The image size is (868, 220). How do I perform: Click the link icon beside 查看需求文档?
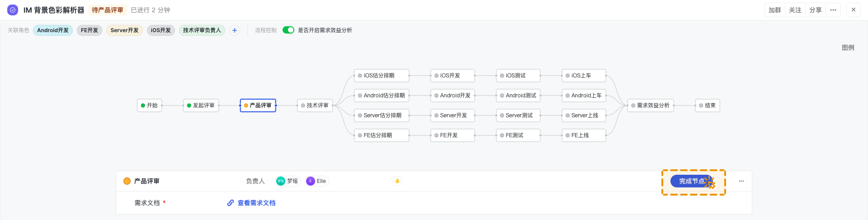coord(231,203)
